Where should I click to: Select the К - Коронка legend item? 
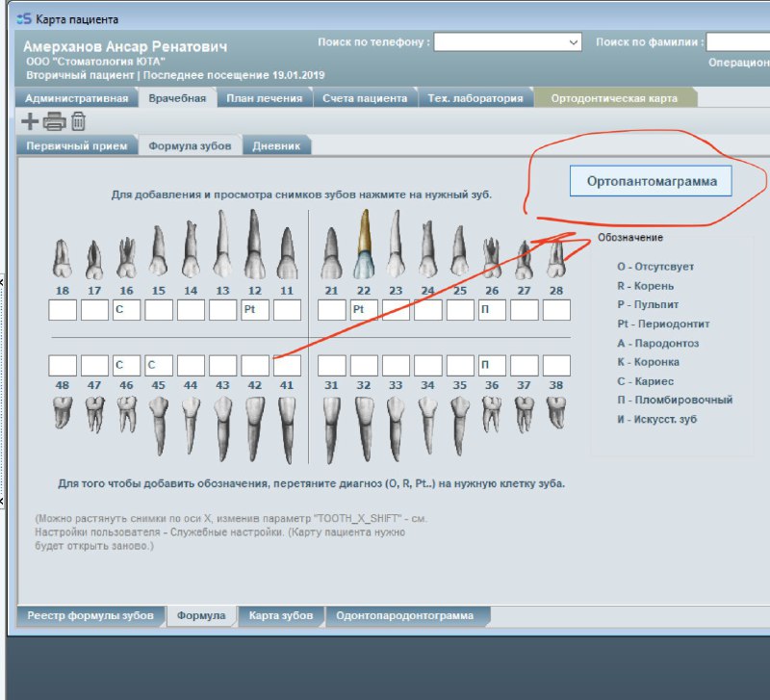pos(648,362)
